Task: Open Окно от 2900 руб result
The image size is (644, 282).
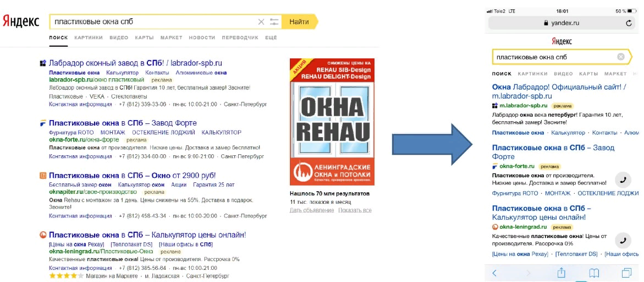Action: [132, 176]
